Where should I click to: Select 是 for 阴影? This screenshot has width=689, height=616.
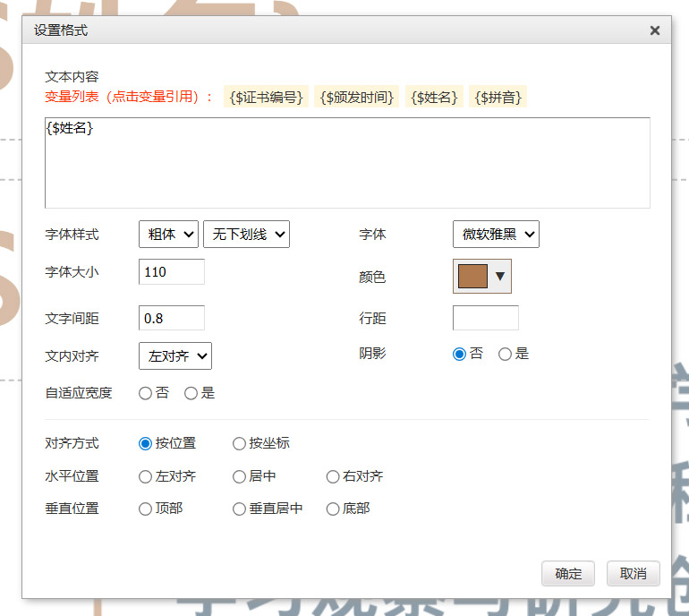point(505,354)
